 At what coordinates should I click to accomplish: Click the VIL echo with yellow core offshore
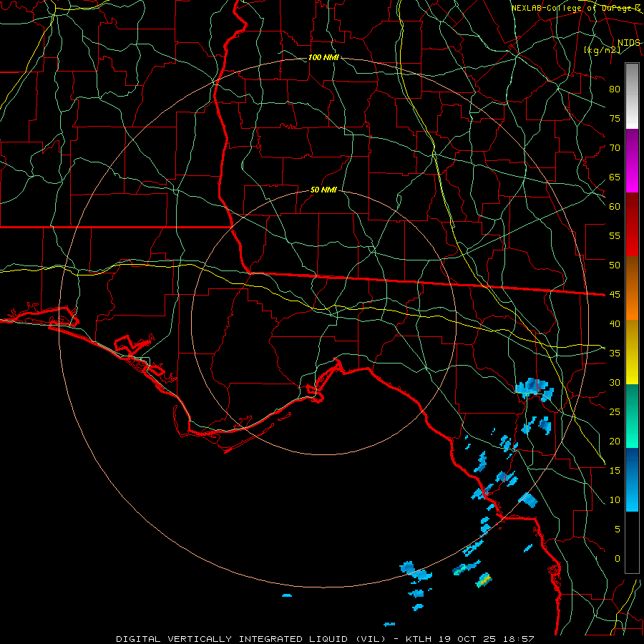(x=484, y=580)
